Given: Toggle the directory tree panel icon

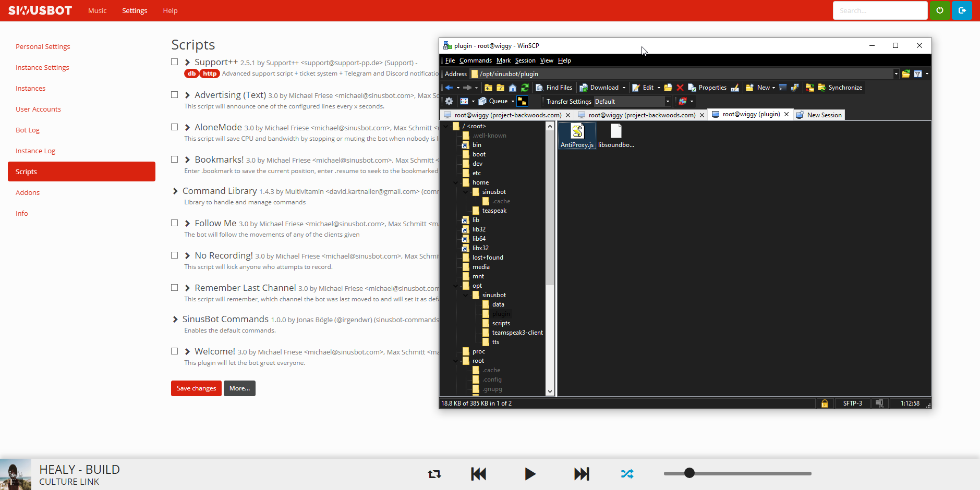Looking at the screenshot, I should (522, 101).
